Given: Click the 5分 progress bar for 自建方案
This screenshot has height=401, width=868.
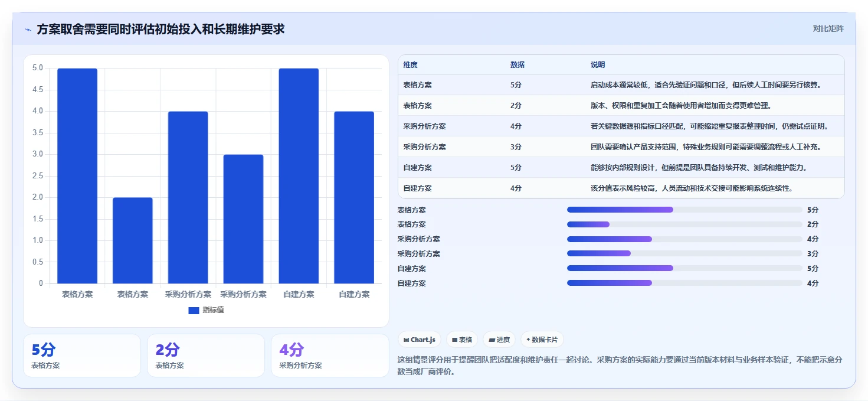Looking at the screenshot, I should point(684,269).
